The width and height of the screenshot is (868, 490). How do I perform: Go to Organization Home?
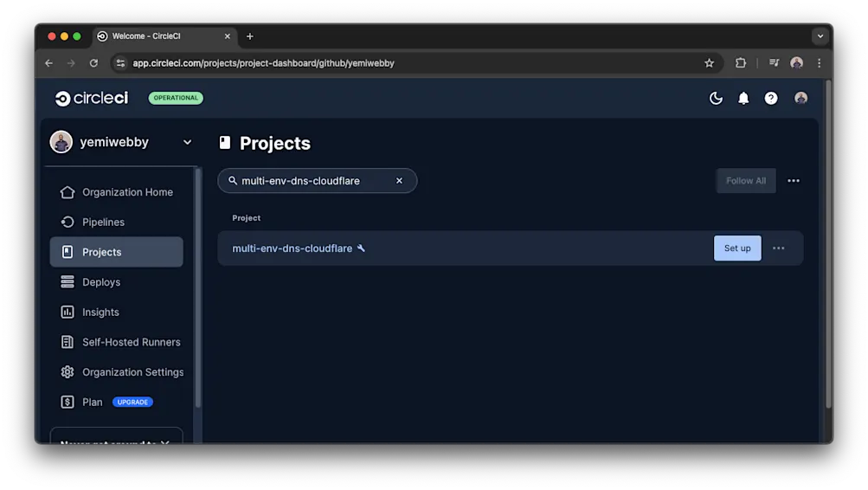click(x=116, y=192)
